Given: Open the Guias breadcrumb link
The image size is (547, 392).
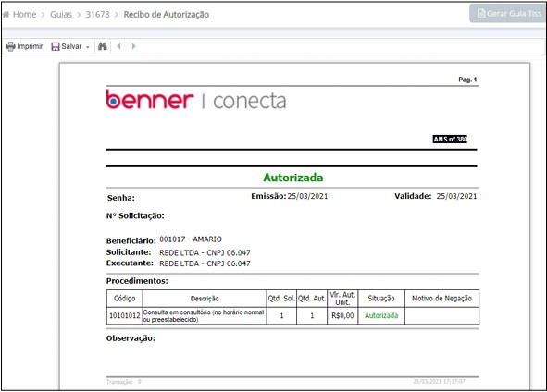Looking at the screenshot, I should point(61,14).
